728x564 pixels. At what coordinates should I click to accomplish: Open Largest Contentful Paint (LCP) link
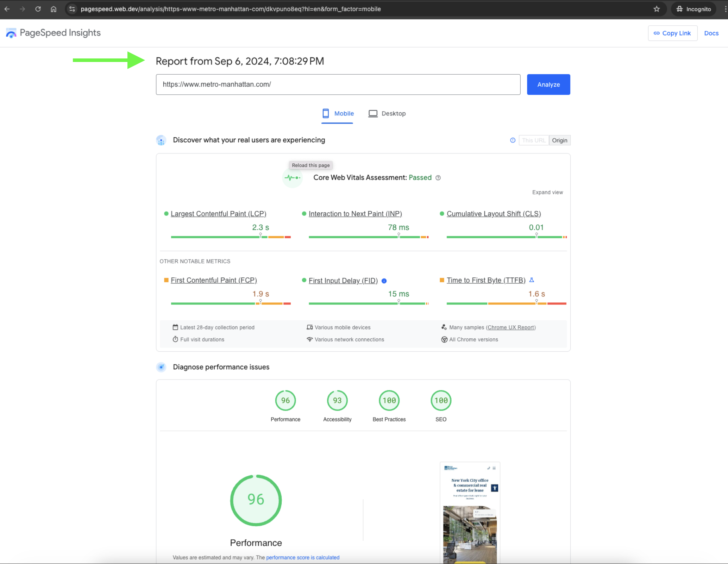pos(218,214)
